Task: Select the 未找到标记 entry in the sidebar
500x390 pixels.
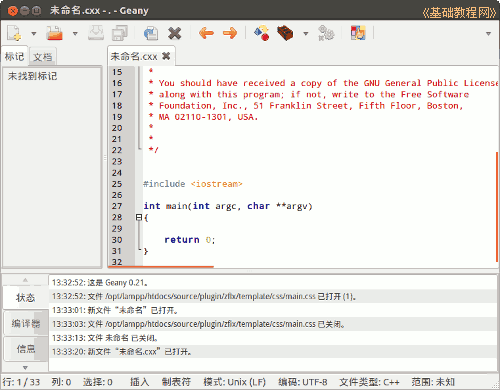Action: pos(32,76)
